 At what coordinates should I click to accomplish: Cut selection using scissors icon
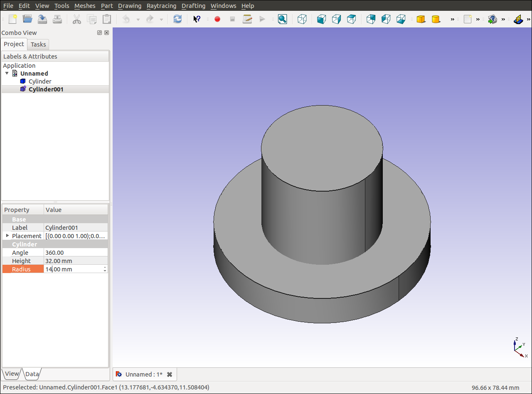click(77, 19)
